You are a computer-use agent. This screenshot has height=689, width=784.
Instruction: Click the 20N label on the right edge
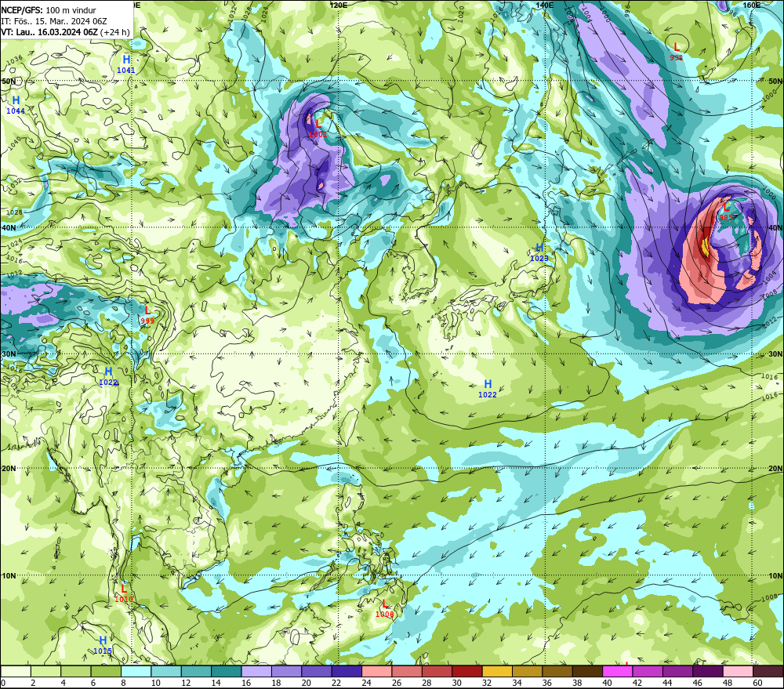pyautogui.click(x=775, y=469)
